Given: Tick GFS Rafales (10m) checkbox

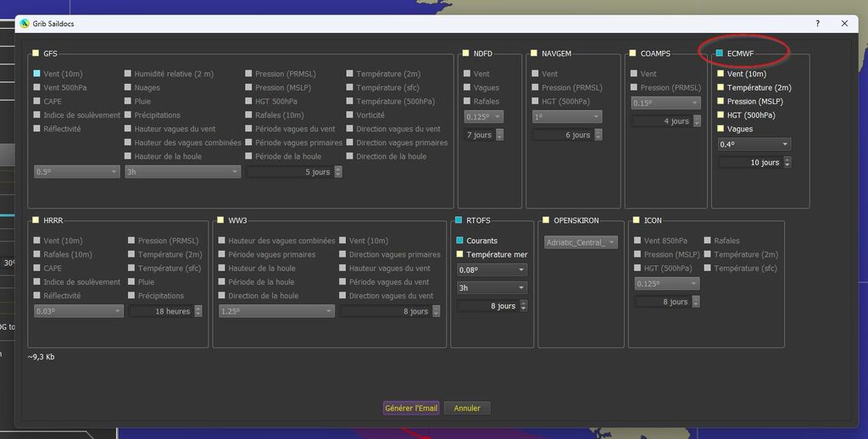Looking at the screenshot, I should (x=248, y=114).
